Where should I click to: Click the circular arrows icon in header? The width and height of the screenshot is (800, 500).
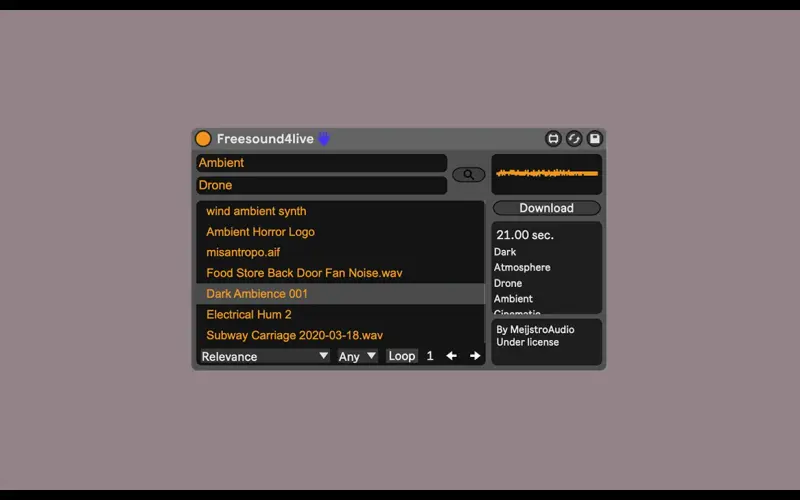click(574, 139)
